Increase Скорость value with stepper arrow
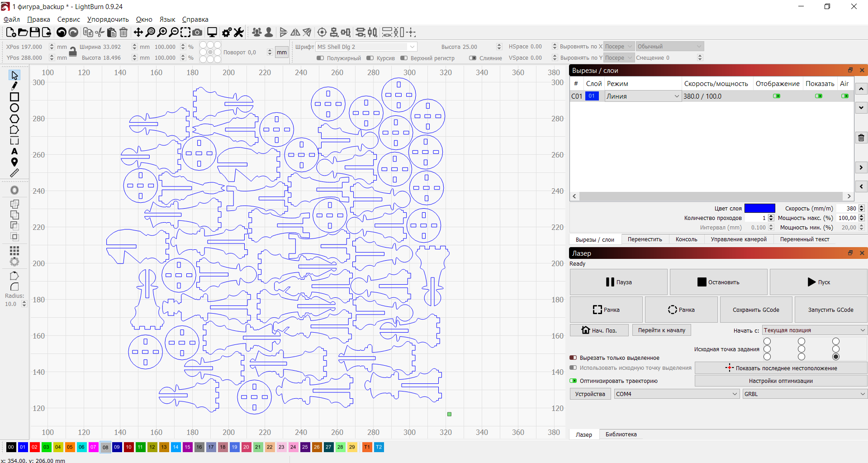This screenshot has width=868, height=463. tap(861, 206)
